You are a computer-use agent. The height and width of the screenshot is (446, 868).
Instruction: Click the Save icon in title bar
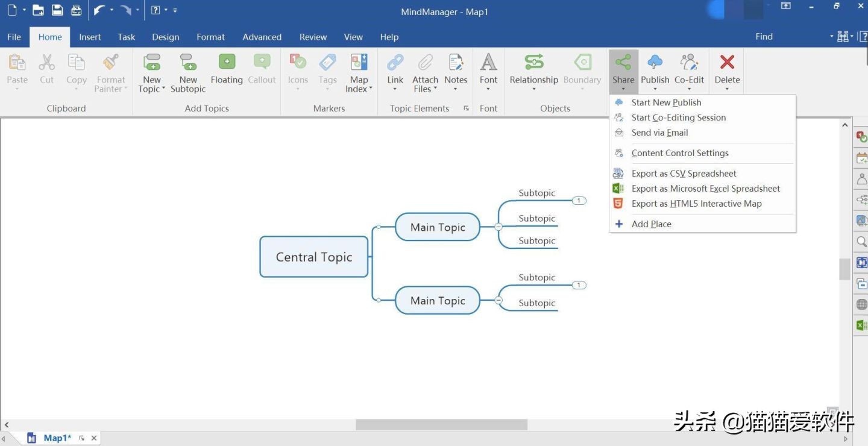click(x=57, y=10)
